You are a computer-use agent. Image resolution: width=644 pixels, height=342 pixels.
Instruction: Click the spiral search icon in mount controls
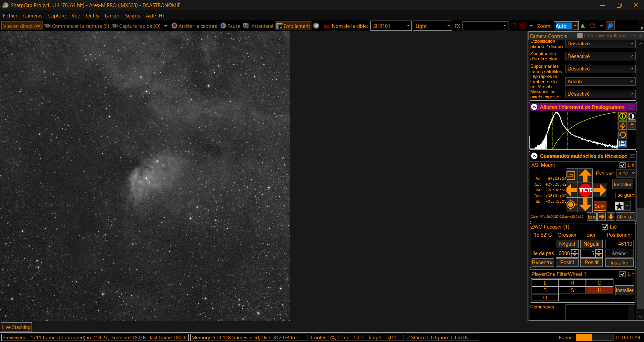[x=571, y=175]
